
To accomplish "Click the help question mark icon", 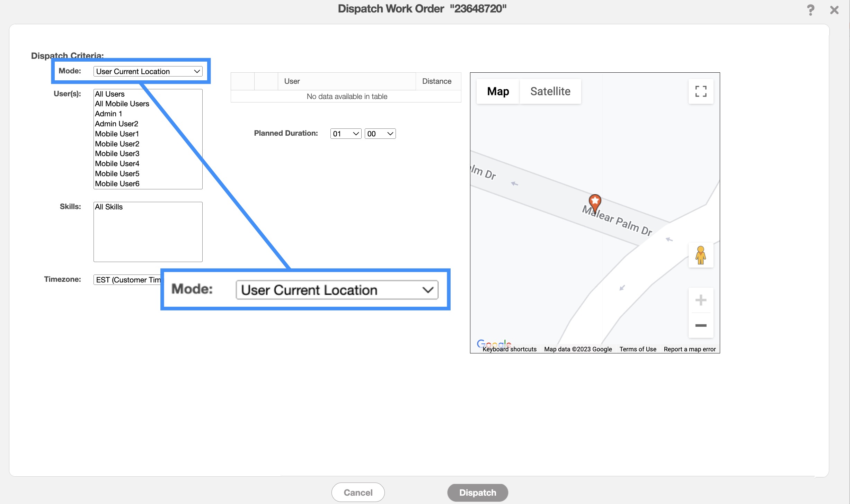I will click(x=810, y=10).
